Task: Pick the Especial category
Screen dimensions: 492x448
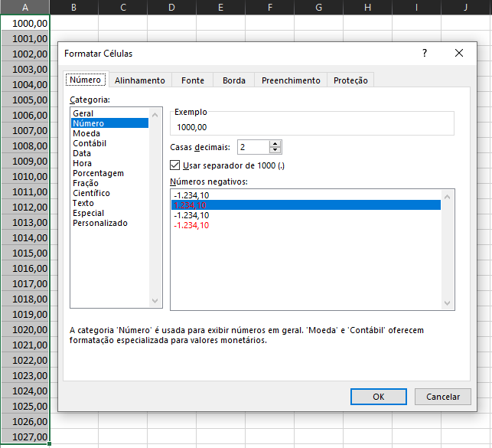Action: coord(110,213)
